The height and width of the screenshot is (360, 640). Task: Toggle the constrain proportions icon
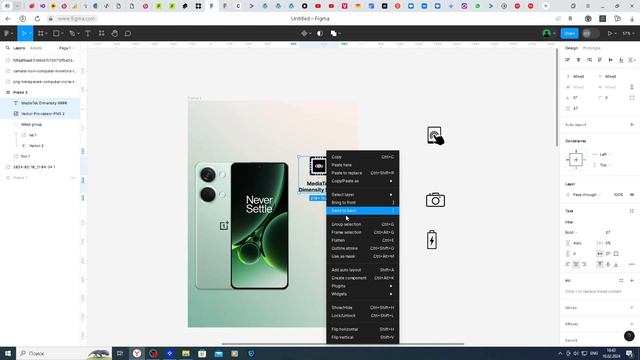632,87
